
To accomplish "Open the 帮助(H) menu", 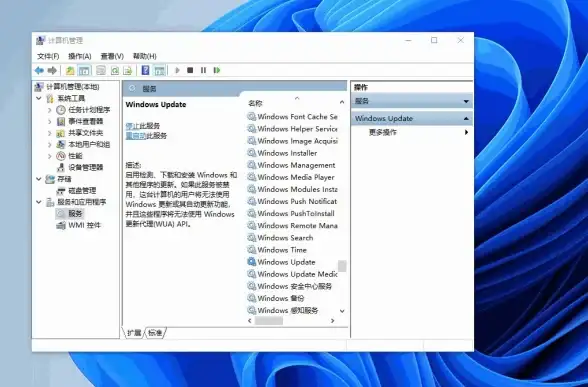I will [x=144, y=56].
